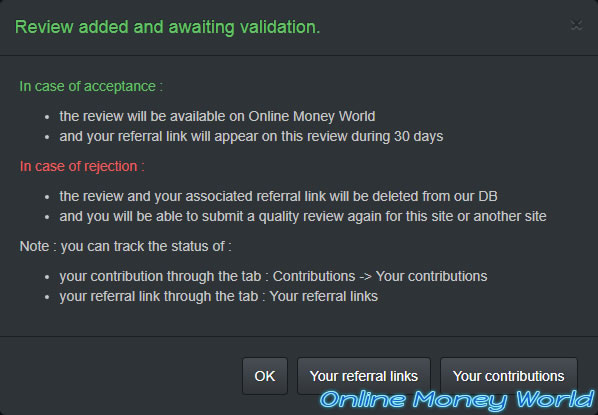Confirm with the OK button
The height and width of the screenshot is (415, 598).
[265, 376]
